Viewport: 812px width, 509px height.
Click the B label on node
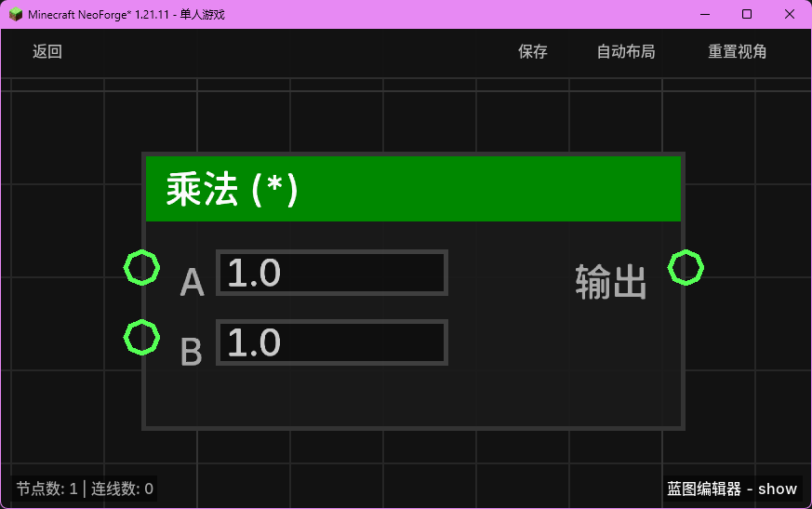(x=191, y=352)
